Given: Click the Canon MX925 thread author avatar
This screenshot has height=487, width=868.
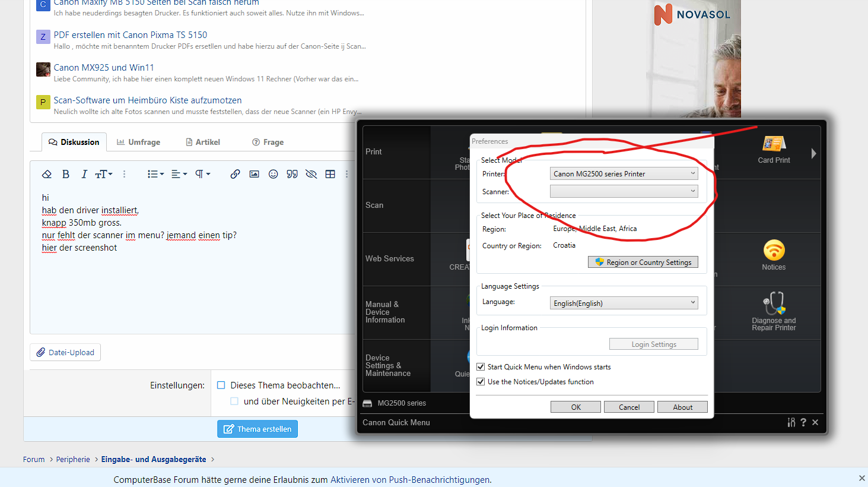Looking at the screenshot, I should tap(43, 69).
